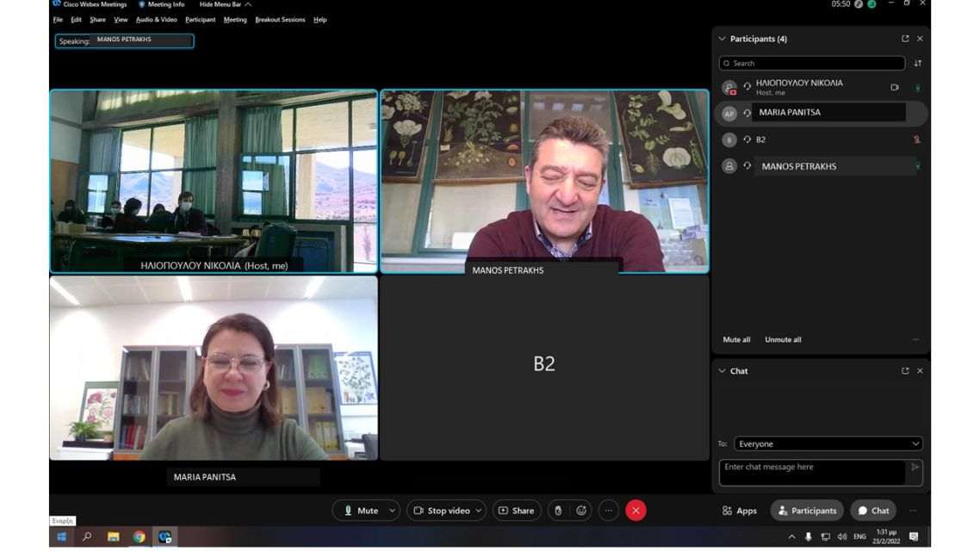This screenshot has width=980, height=551.
Task: Select ΗΛΙΟΠΟΥΛΟΥ ΝΙΚΟΛΙΑ in participants list
Action: tap(820, 87)
